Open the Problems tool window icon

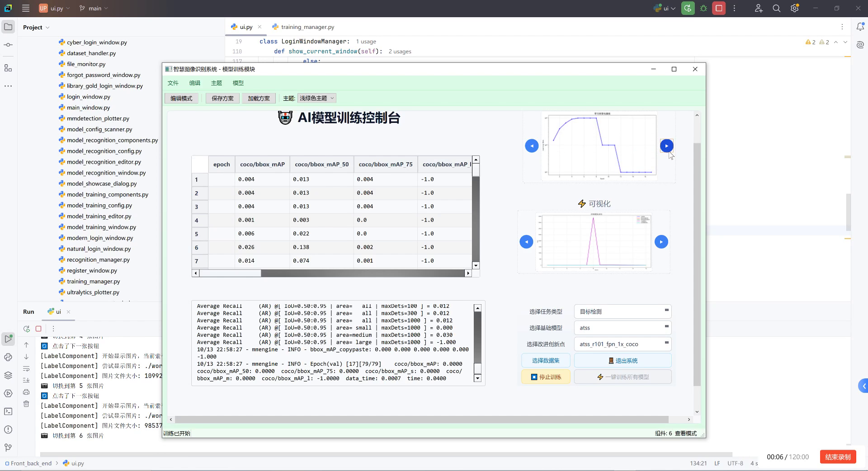pyautogui.click(x=8, y=429)
